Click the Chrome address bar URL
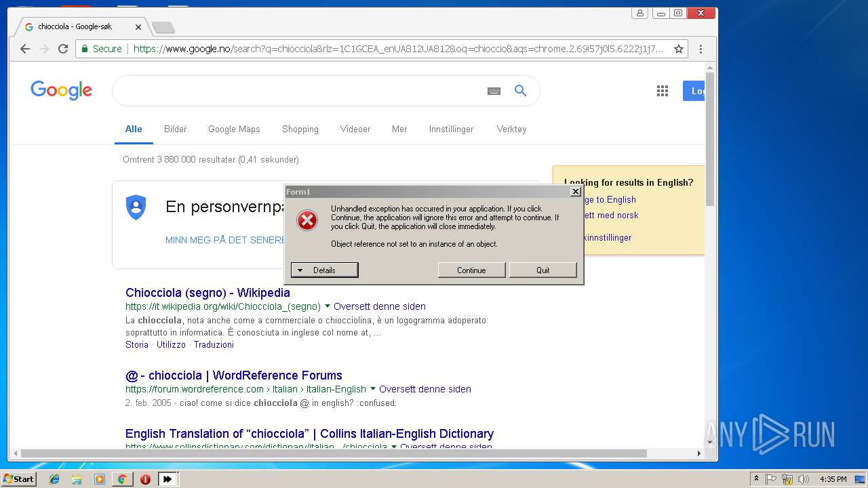This screenshot has height=488, width=868. coord(398,49)
